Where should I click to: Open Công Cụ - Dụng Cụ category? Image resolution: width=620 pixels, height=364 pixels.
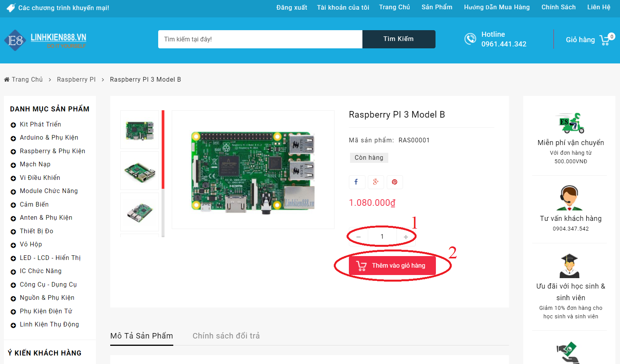point(48,284)
